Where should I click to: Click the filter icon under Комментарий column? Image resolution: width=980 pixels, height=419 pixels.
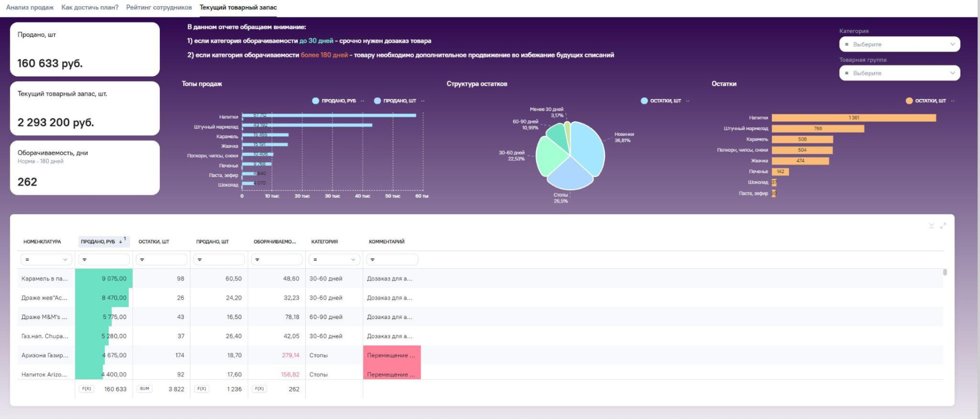373,260
